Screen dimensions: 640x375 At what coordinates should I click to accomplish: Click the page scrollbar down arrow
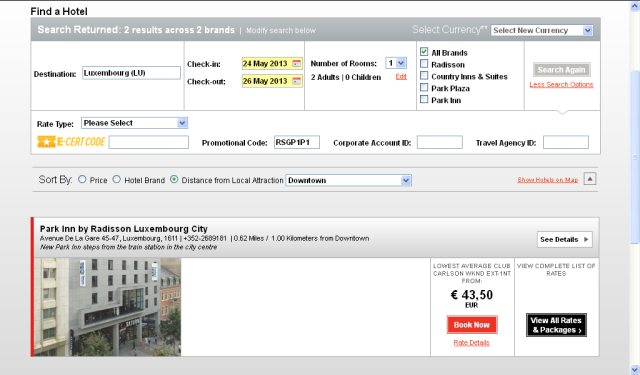pyautogui.click(x=635, y=369)
